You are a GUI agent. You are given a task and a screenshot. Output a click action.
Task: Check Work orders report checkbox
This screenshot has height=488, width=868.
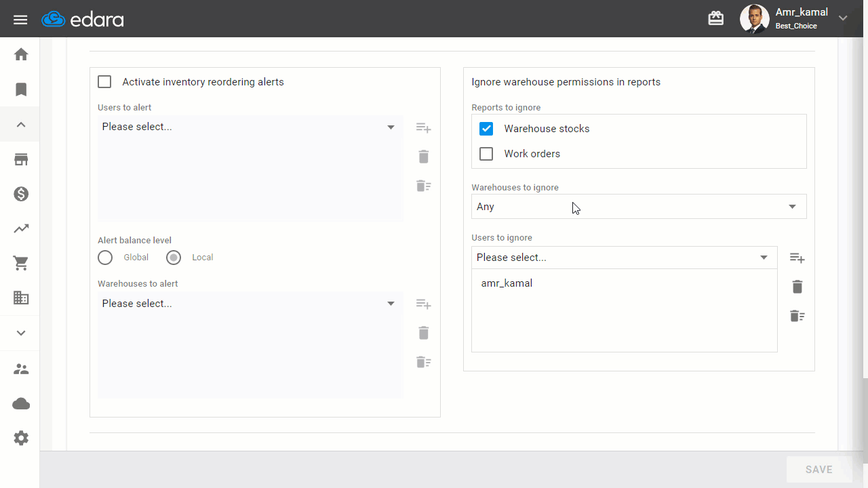tap(486, 154)
